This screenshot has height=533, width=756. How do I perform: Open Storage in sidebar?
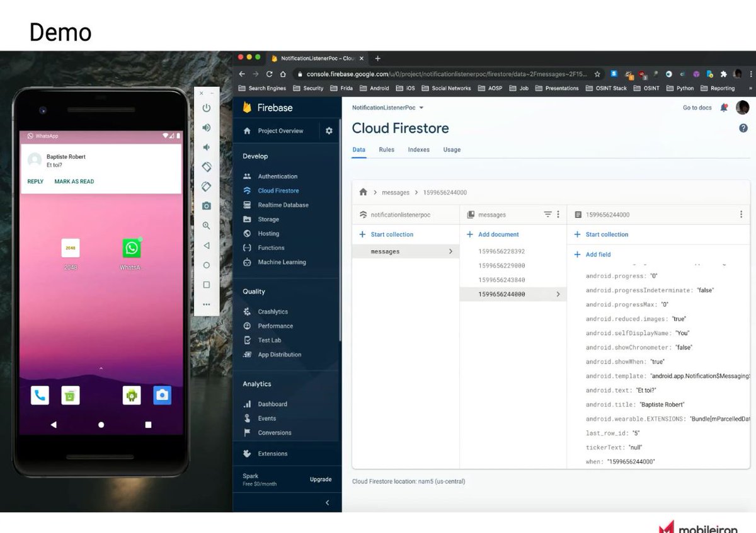point(268,219)
